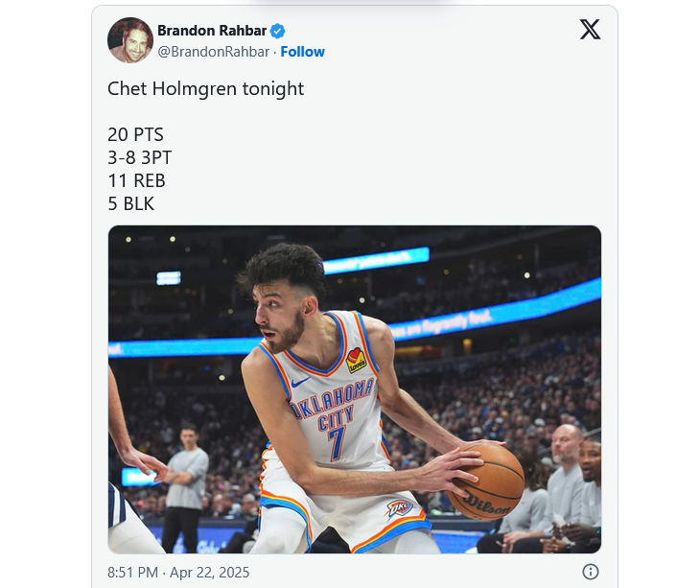Click the 8:51 PM Apr 22, 2025 timestamp
This screenshot has width=700, height=588.
click(178, 572)
